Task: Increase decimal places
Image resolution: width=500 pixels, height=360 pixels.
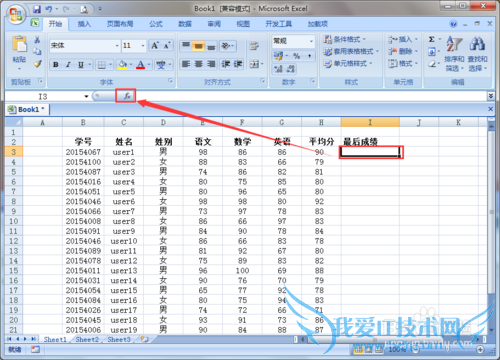Action: 278,69
